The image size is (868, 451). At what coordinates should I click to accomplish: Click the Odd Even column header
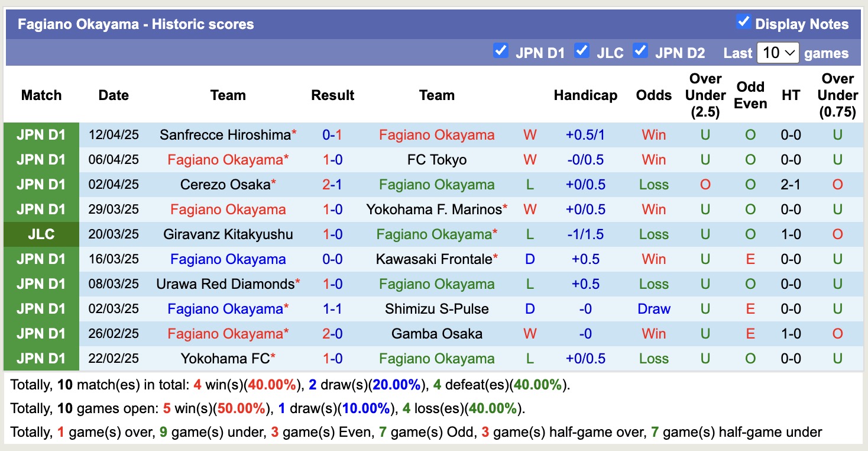click(750, 95)
